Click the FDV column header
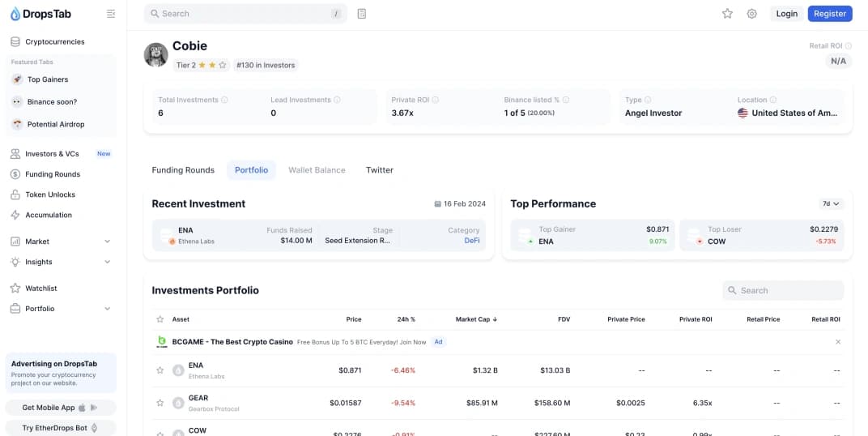 (x=564, y=319)
